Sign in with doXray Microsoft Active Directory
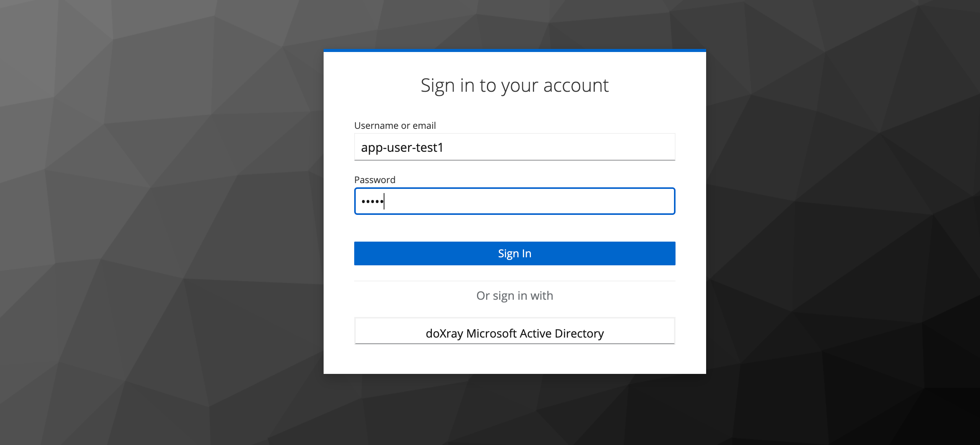 point(514,331)
